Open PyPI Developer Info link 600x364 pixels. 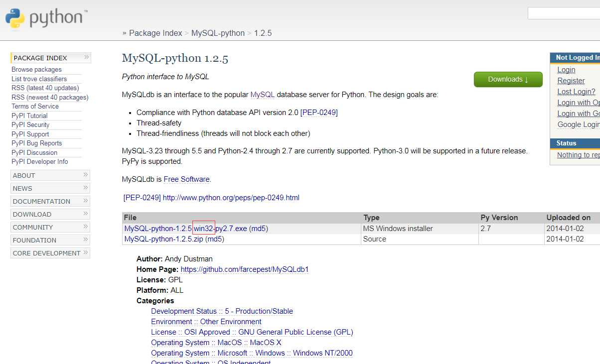(39, 162)
